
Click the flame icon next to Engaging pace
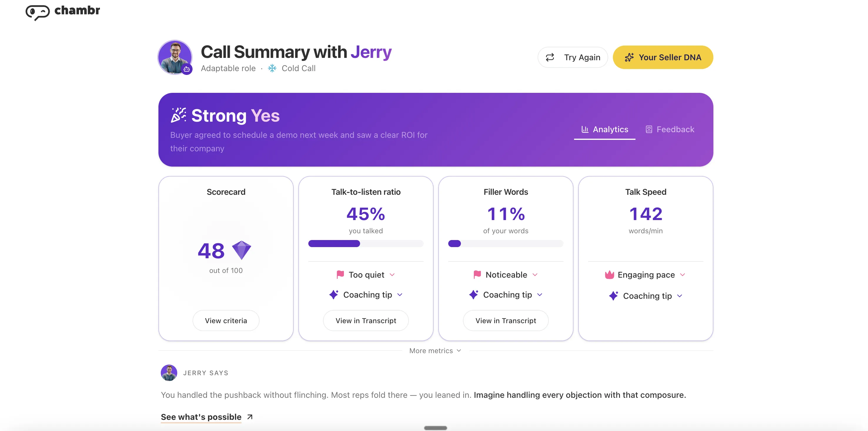[x=610, y=274]
